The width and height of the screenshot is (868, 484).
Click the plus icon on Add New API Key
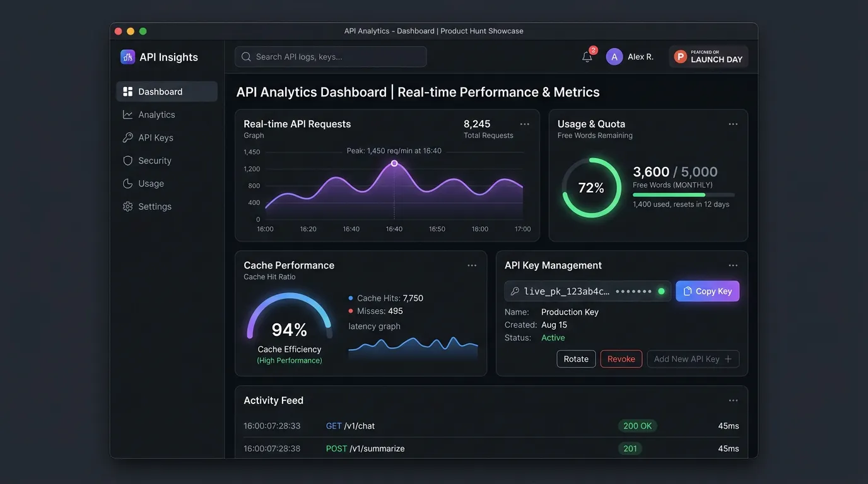tap(728, 359)
